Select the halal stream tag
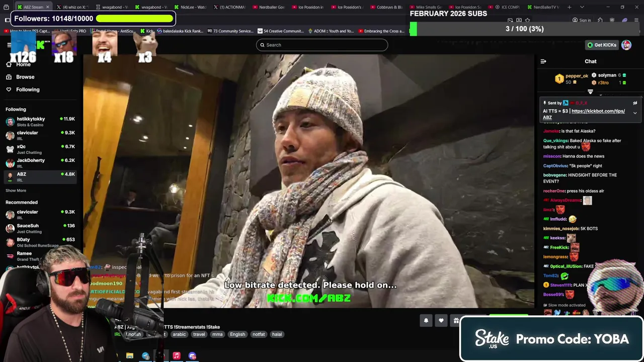 point(277,334)
